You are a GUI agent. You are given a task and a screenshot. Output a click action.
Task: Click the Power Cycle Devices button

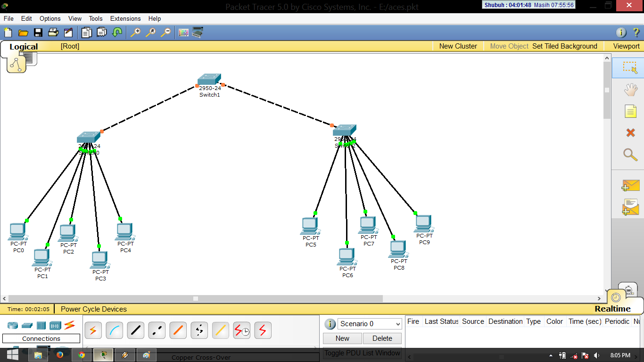94,309
